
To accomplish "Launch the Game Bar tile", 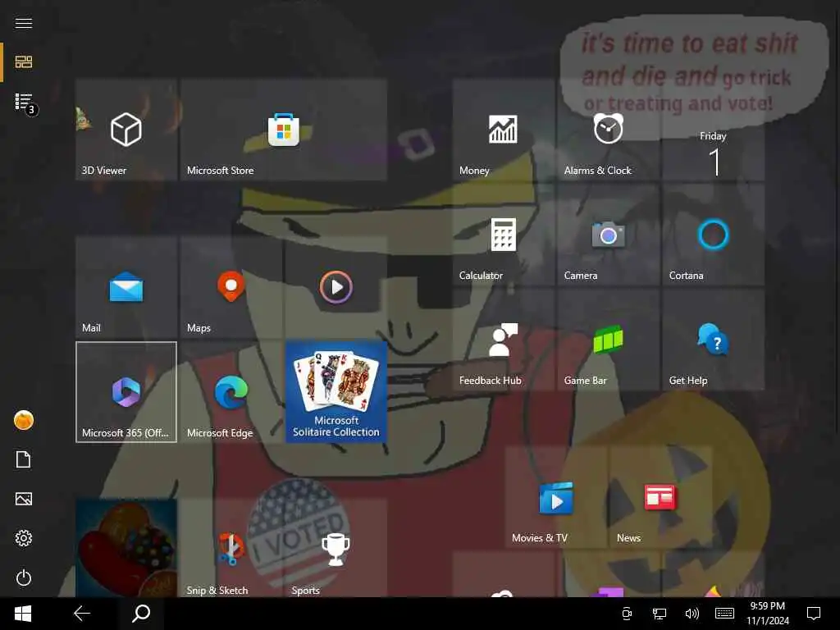I will click(x=609, y=340).
